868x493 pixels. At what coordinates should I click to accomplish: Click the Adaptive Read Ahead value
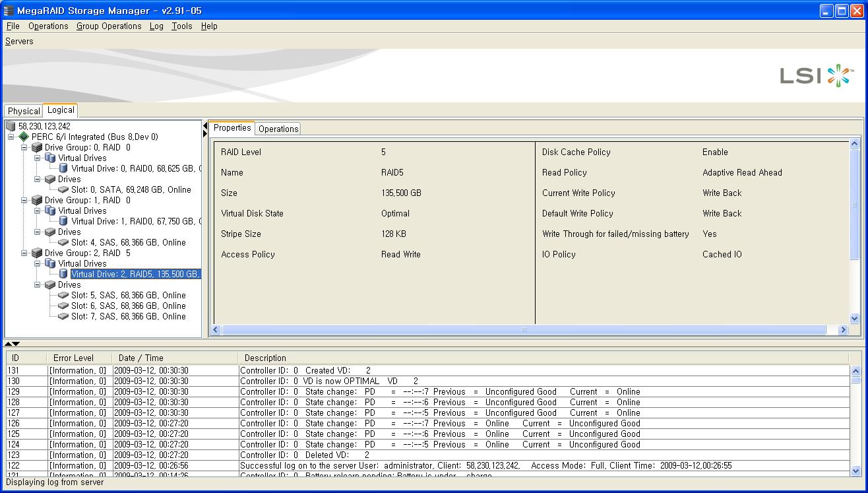pos(742,172)
